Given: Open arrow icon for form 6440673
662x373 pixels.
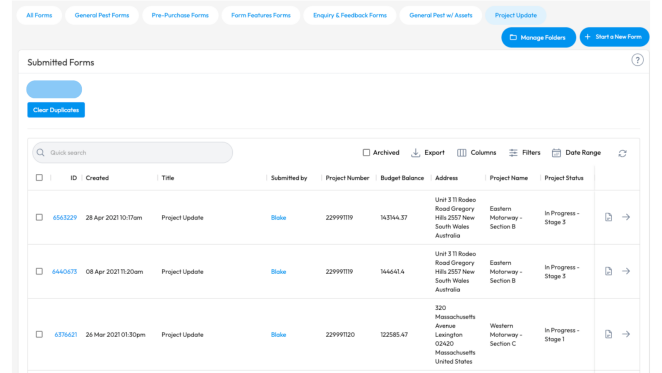Looking at the screenshot, I should (x=626, y=271).
